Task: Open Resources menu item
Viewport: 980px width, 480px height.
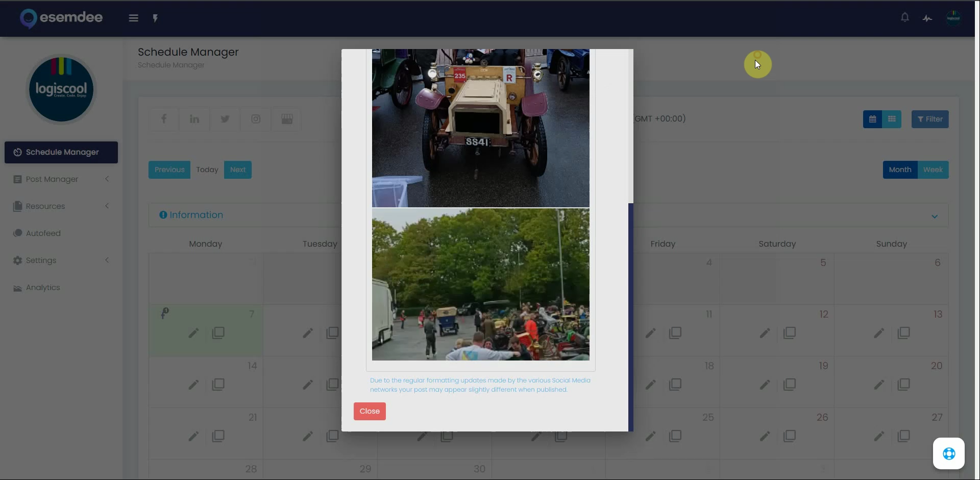Action: pos(61,206)
